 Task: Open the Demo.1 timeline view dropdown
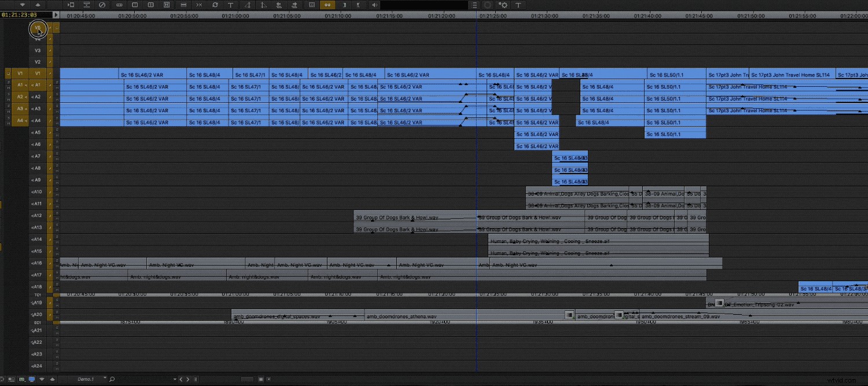coord(85,379)
